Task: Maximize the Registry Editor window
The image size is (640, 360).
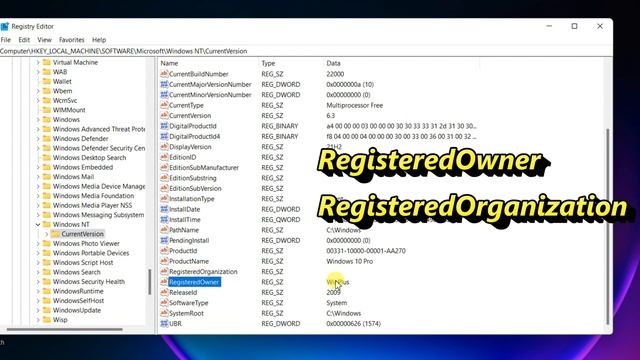Action: [x=574, y=26]
